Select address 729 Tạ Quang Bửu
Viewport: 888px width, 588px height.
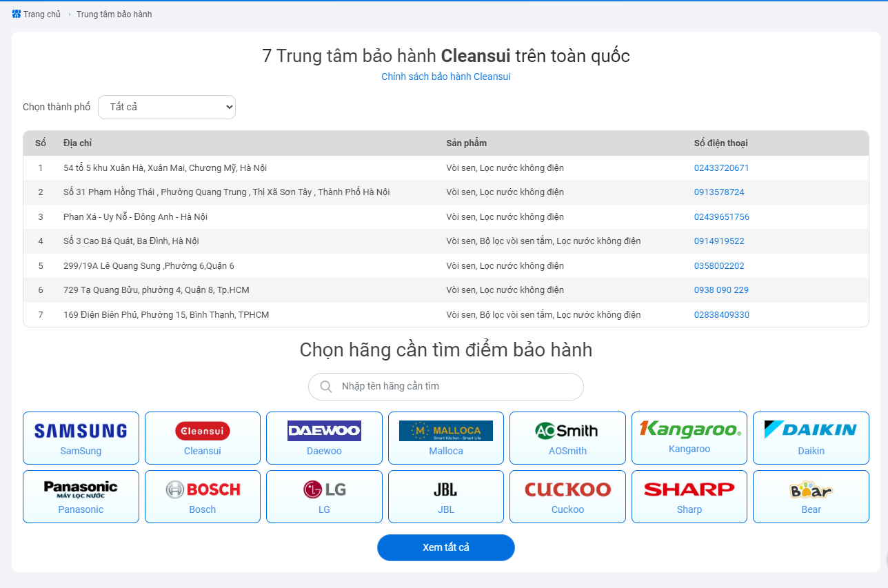pos(157,290)
